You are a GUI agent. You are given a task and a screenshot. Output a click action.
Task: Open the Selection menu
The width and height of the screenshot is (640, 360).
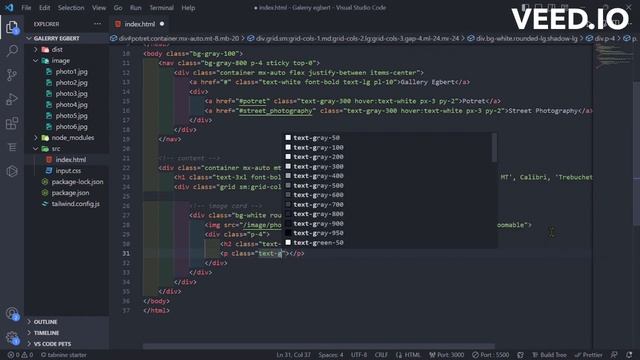coord(71,8)
